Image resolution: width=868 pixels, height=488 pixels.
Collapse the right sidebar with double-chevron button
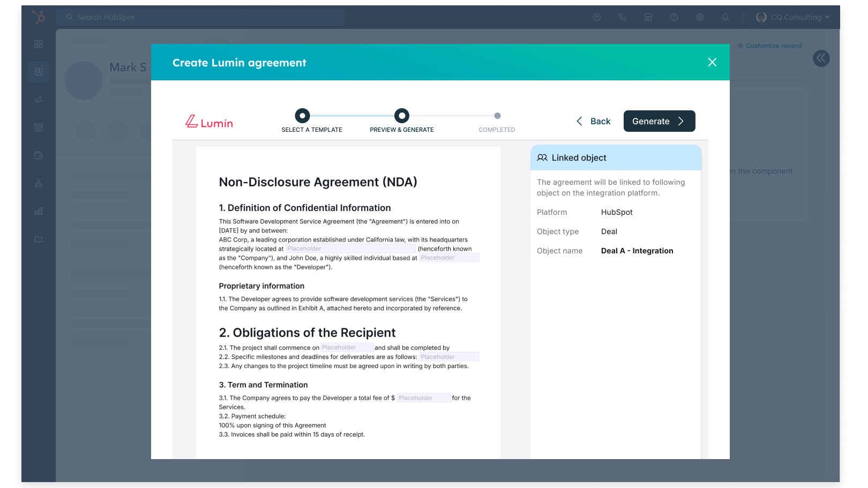(821, 58)
